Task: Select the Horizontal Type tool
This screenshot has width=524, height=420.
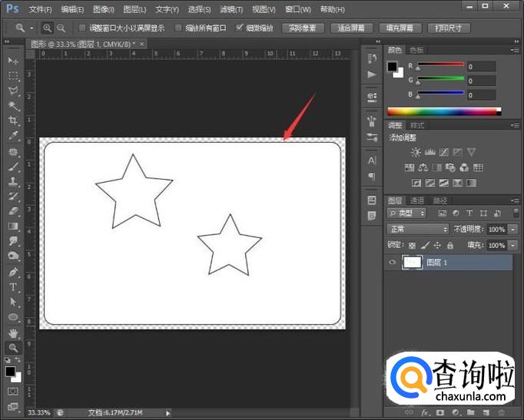Action: point(13,287)
